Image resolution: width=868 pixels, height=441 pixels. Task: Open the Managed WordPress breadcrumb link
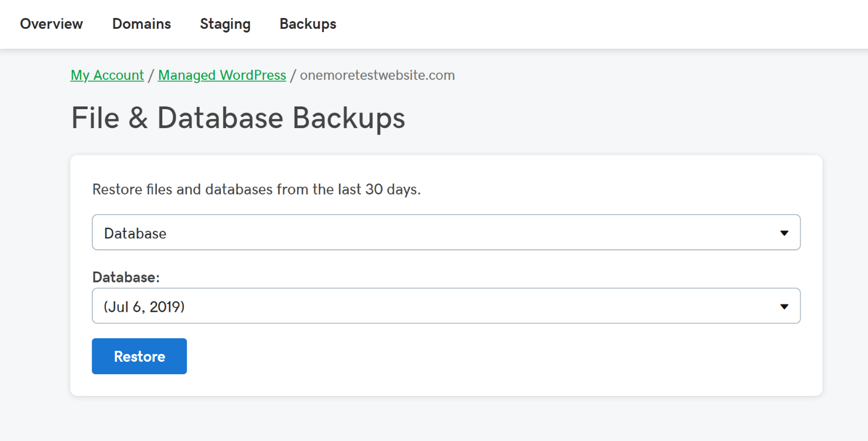click(222, 75)
